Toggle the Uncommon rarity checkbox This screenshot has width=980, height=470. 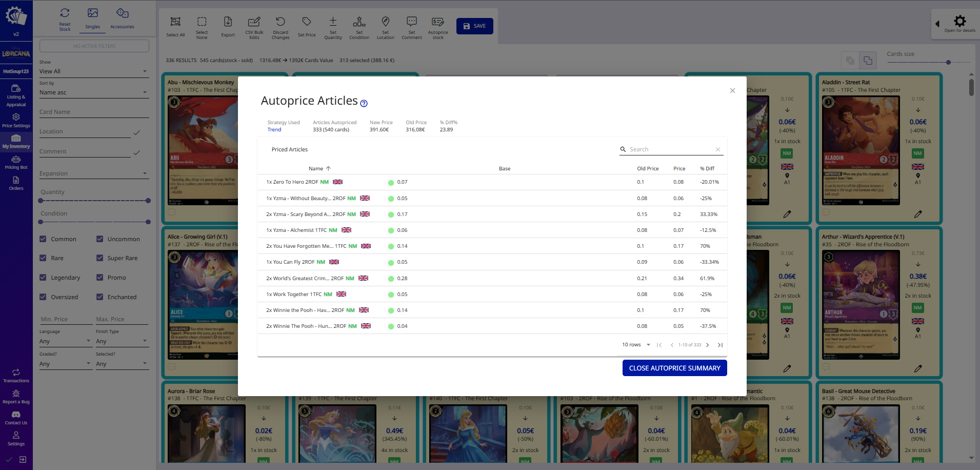click(100, 239)
